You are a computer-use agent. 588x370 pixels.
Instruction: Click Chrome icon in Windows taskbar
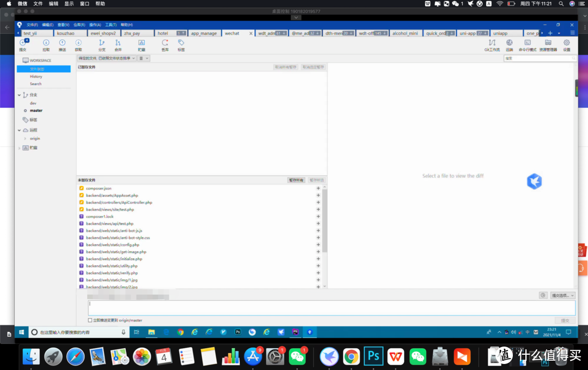180,332
